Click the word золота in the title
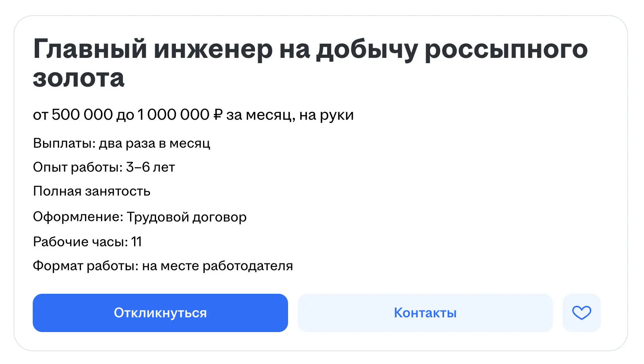644x364 pixels. coord(79,79)
